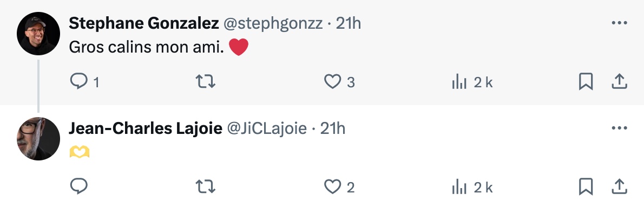Image resolution: width=644 pixels, height=206 pixels.
Task: Open more options for Jean-Charles Lajoie's tweet
Action: click(x=619, y=128)
